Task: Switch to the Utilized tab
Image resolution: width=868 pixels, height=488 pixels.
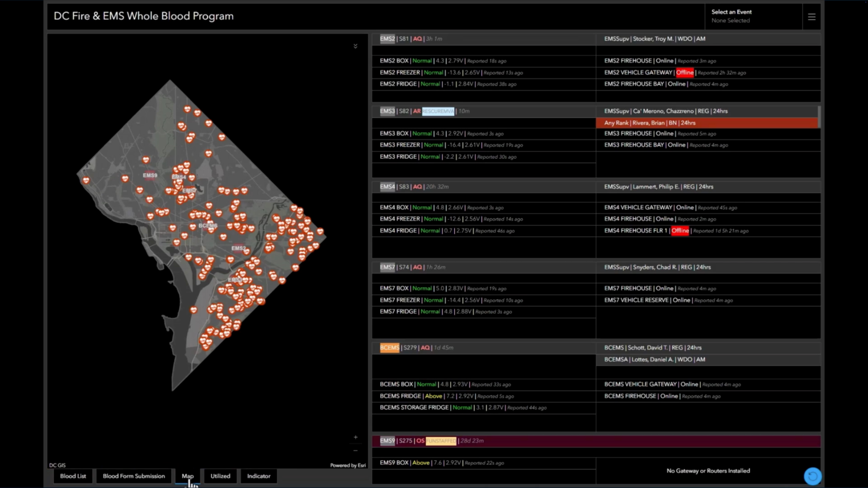Action: (220, 476)
